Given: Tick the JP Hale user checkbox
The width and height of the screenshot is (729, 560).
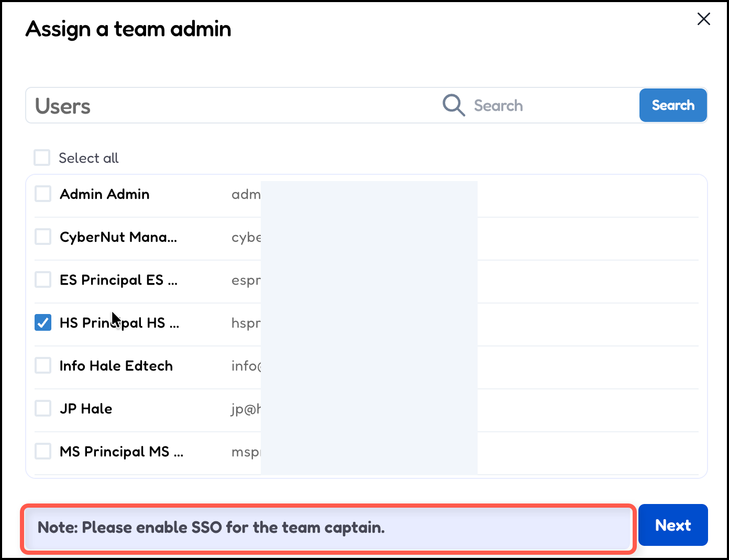Looking at the screenshot, I should point(43,408).
